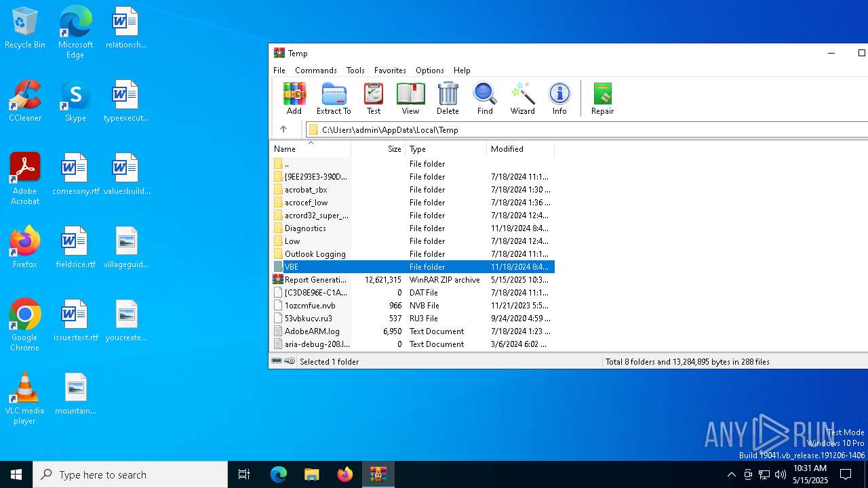Open the notifications action center

click(846, 474)
